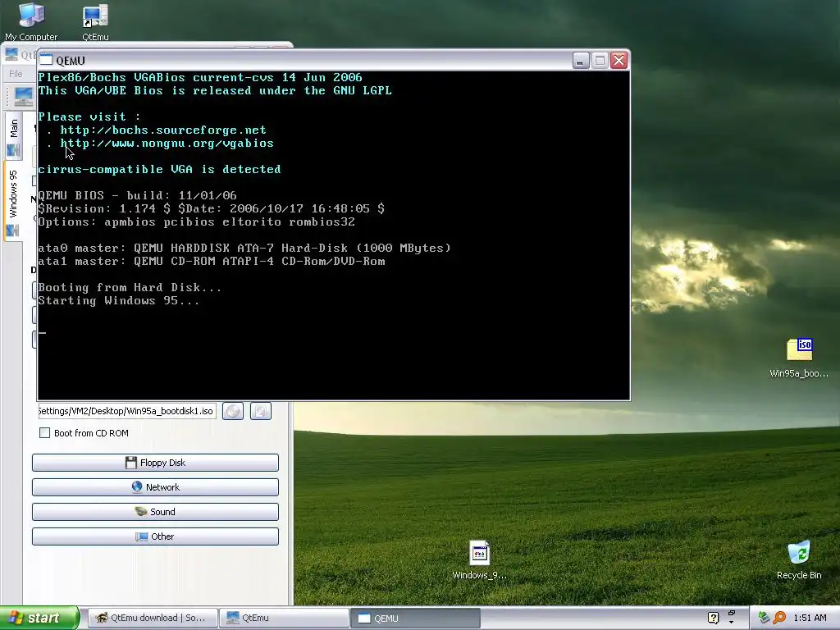Click 'QEMU BIOS - build: 11/01/06' line

[x=137, y=195]
